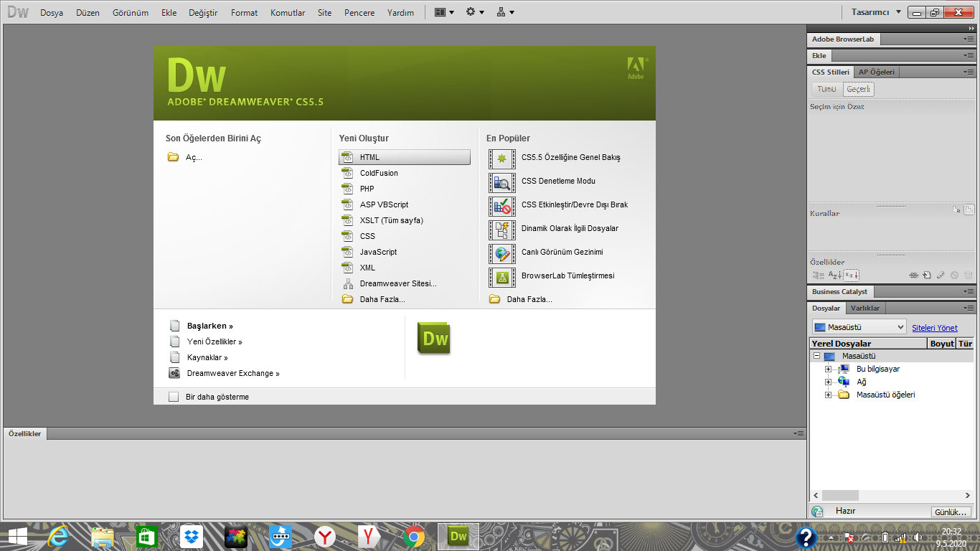Image resolution: width=980 pixels, height=551 pixels.
Task: Open the Görünüm menu
Action: coord(131,12)
